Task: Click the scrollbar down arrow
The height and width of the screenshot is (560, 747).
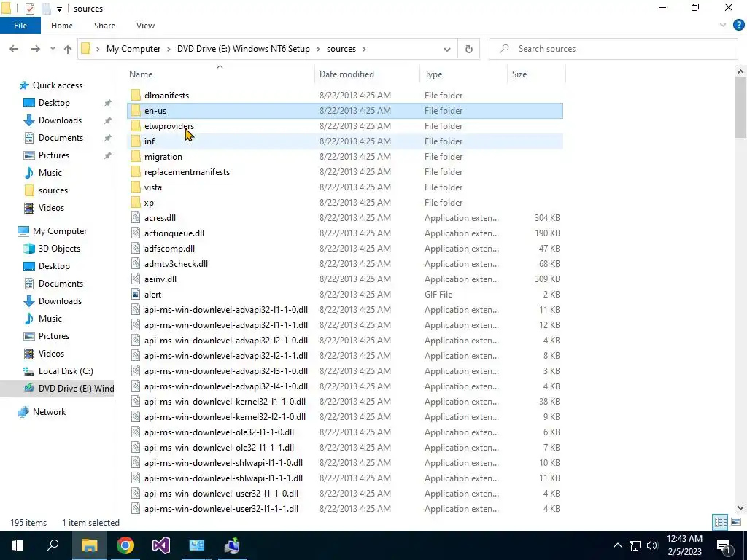Action: coord(741,508)
